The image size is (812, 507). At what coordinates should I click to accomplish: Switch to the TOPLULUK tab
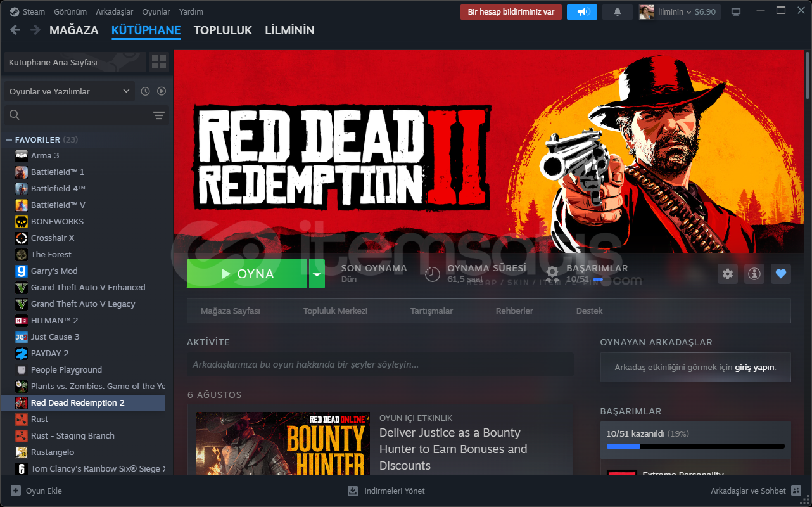223,30
